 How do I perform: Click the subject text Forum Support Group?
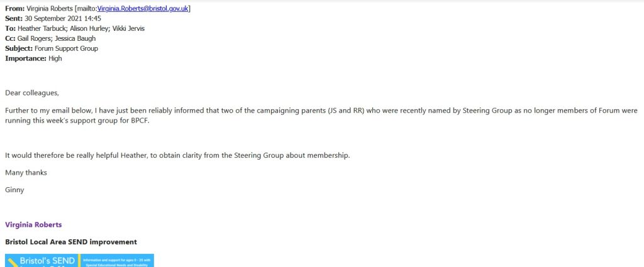pyautogui.click(x=66, y=48)
